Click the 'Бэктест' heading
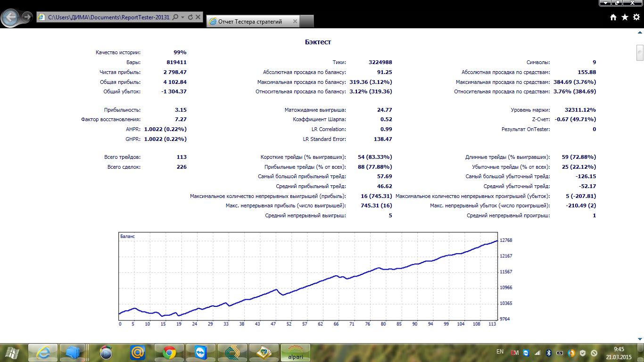The height and width of the screenshot is (362, 644). [x=318, y=42]
